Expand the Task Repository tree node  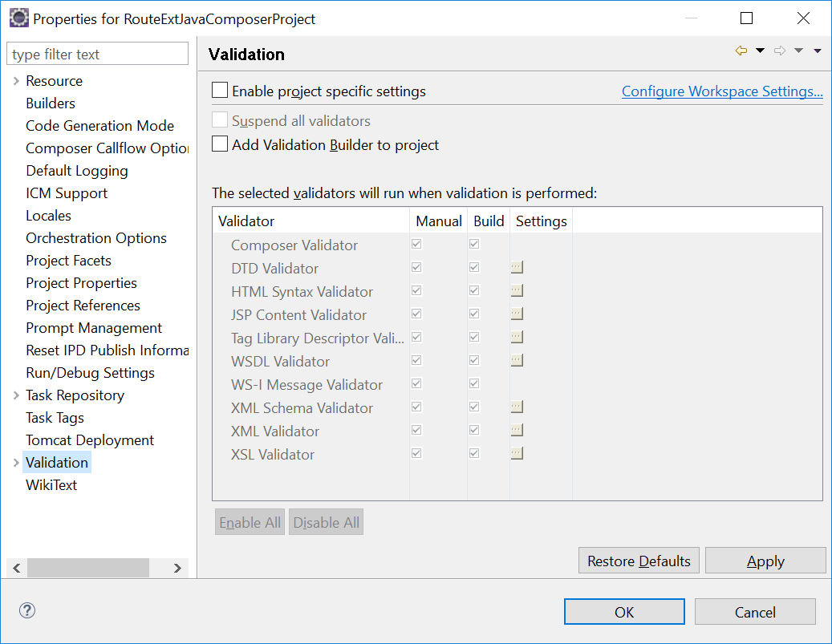(x=16, y=395)
